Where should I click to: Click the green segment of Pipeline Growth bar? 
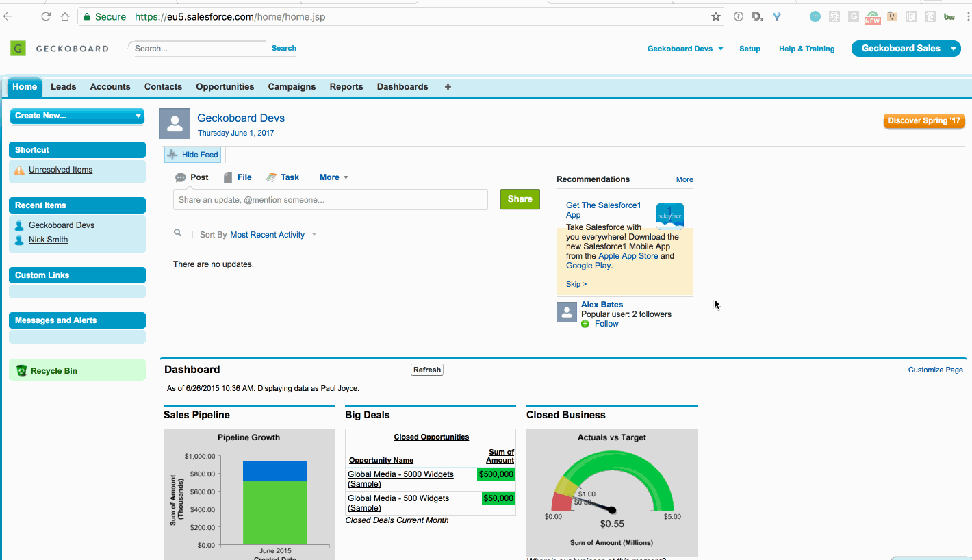(275, 513)
